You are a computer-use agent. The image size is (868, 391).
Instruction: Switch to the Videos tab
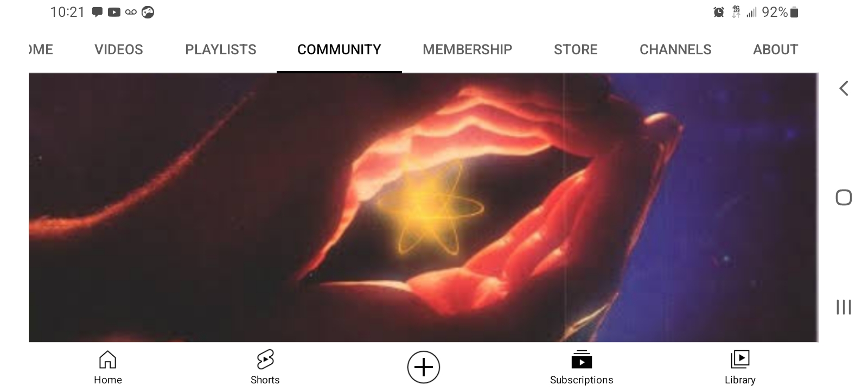point(119,49)
